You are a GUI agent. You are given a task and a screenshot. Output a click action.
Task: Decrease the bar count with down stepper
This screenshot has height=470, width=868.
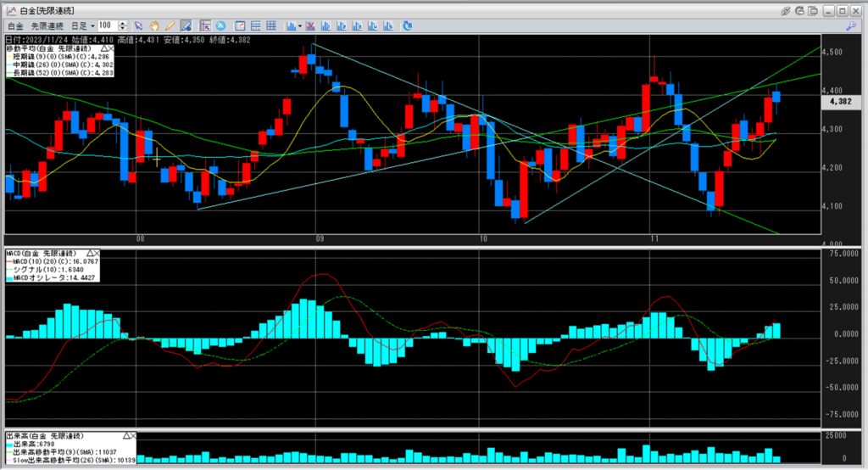(x=123, y=28)
